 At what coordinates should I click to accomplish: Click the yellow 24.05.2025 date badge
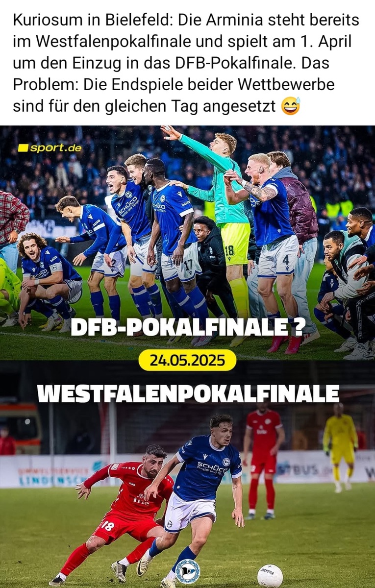(x=187, y=360)
